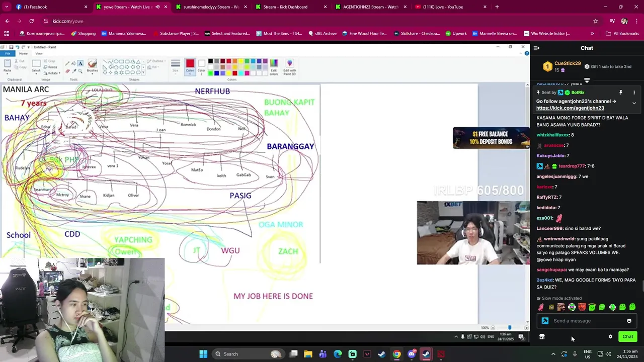Mute the yowe Stream tab audio
644x362 pixels.
(x=157, y=7)
